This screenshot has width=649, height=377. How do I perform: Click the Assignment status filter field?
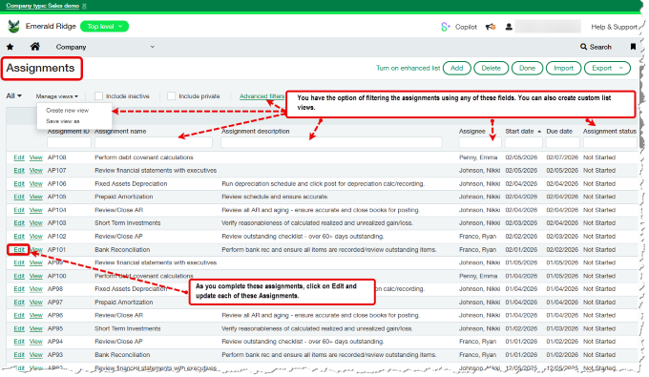point(610,142)
